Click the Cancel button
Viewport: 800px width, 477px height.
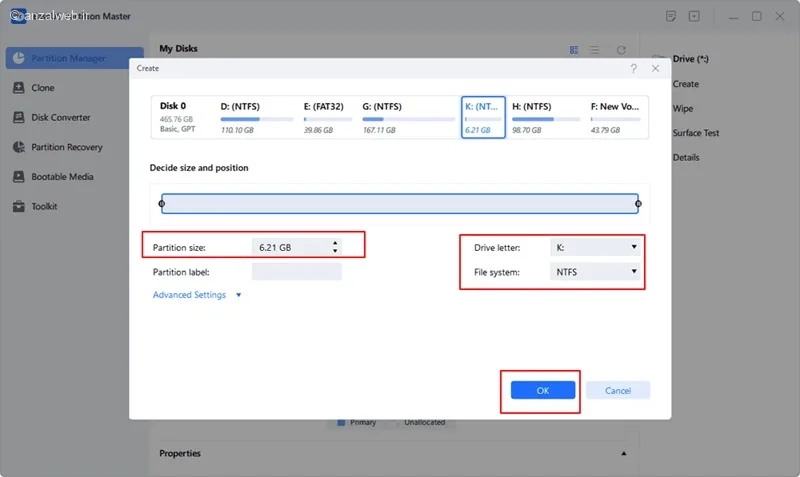[x=618, y=390]
